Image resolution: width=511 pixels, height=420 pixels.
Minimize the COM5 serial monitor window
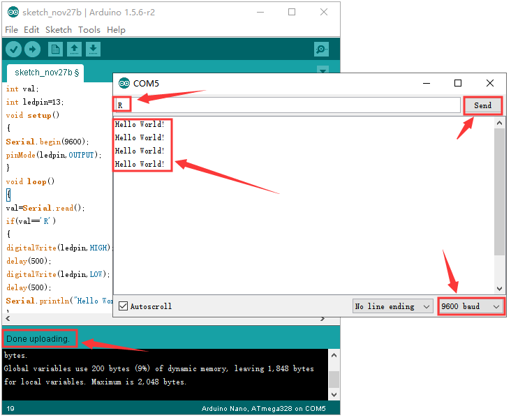pos(427,83)
